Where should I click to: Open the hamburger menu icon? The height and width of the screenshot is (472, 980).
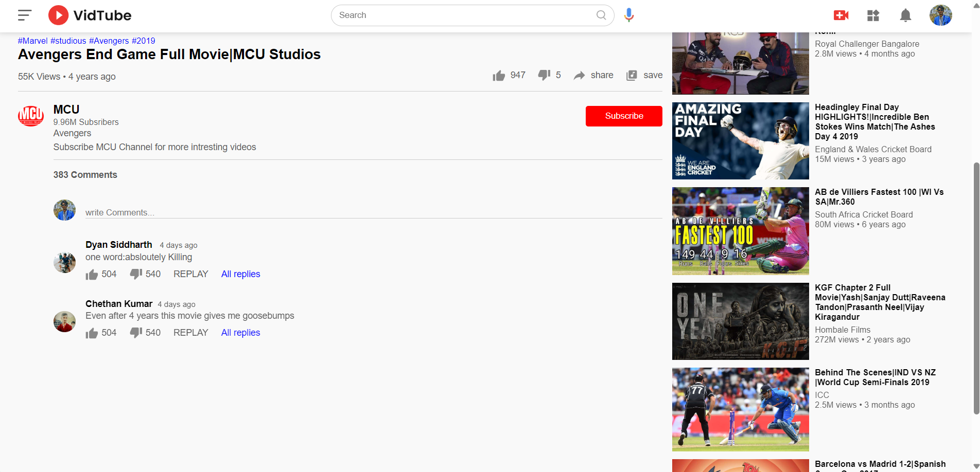click(x=24, y=15)
